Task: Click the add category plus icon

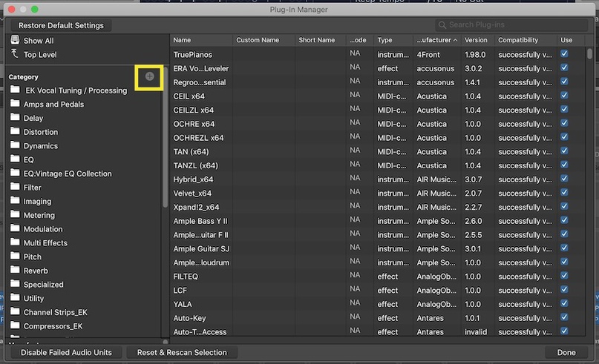Action: pyautogui.click(x=149, y=76)
